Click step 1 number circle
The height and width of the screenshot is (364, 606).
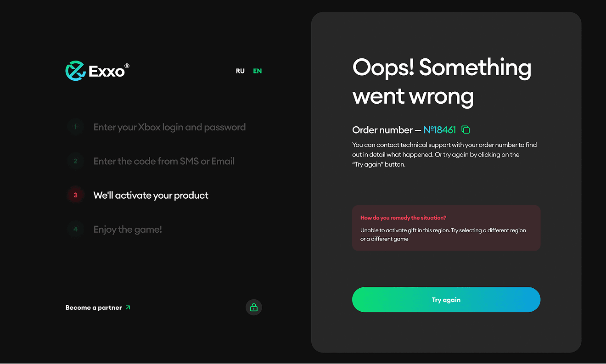pyautogui.click(x=76, y=127)
